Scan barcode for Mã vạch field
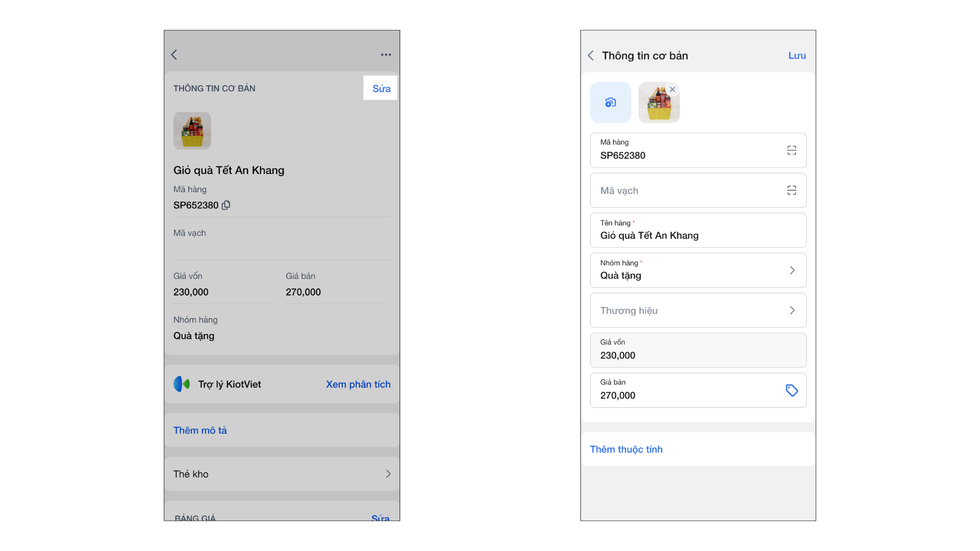The width and height of the screenshot is (980, 551). (x=792, y=190)
